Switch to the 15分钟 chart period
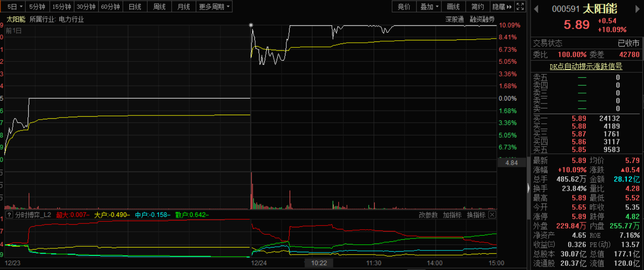The height and width of the screenshot is (270, 644). pos(62,7)
